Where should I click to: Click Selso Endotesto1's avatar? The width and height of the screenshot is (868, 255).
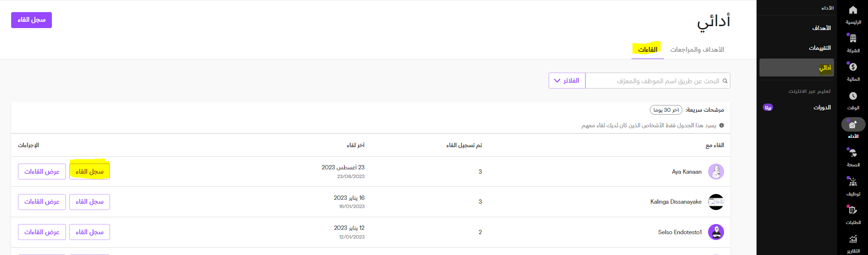716,232
